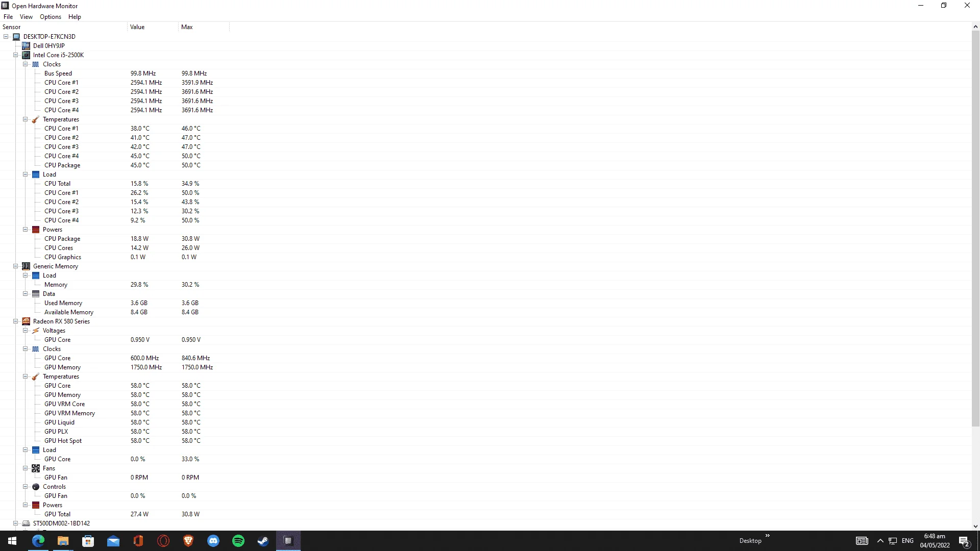Click the Sensor column header
The width and height of the screenshot is (980, 551).
pos(63,27)
